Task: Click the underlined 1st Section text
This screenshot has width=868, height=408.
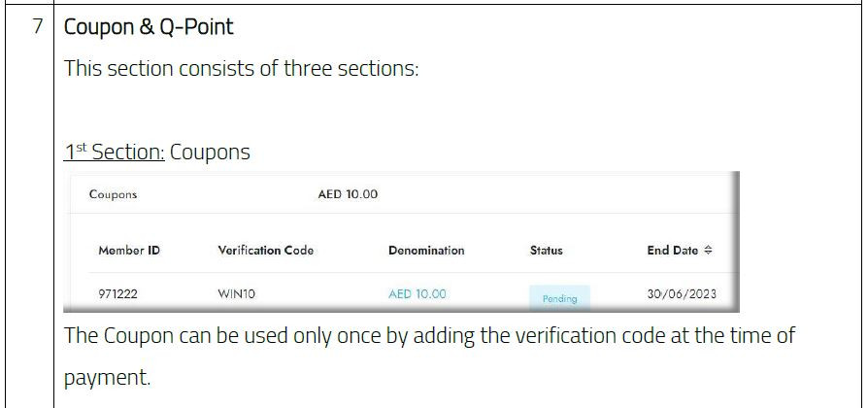Action: click(115, 153)
